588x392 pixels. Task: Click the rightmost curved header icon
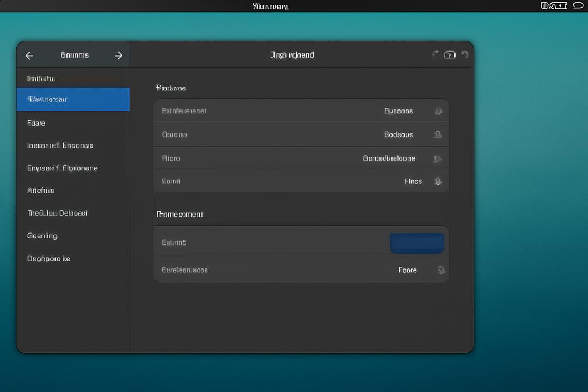(x=464, y=55)
